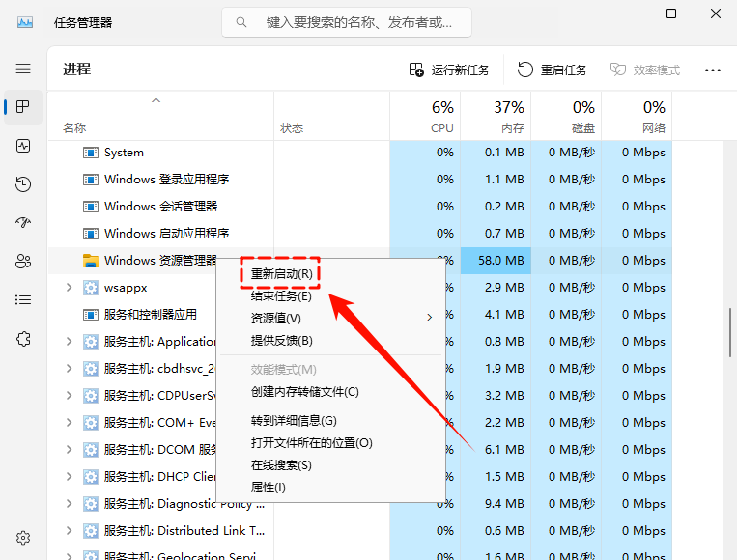737x560 pixels.
Task: Click the System process icon
Action: 90,153
